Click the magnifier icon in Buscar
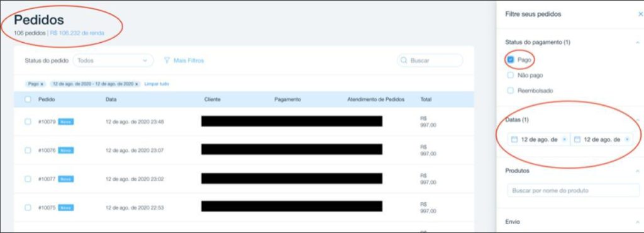The width and height of the screenshot is (644, 233). [x=404, y=60]
